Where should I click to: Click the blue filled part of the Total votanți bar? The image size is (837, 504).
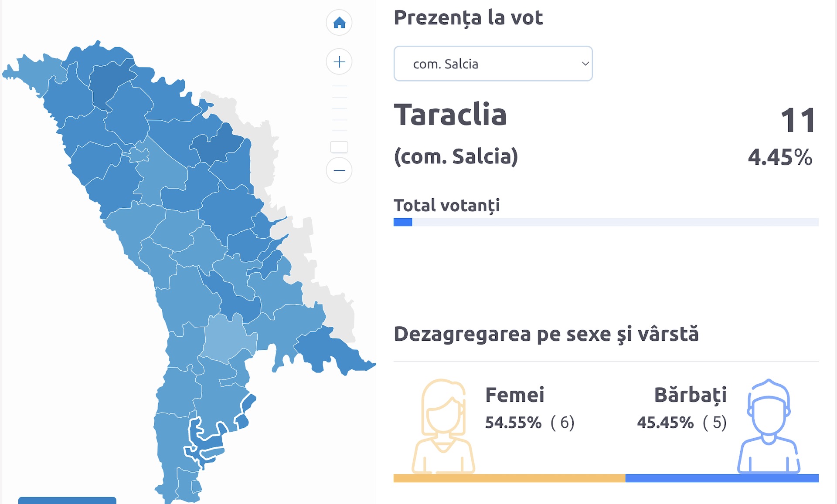403,222
